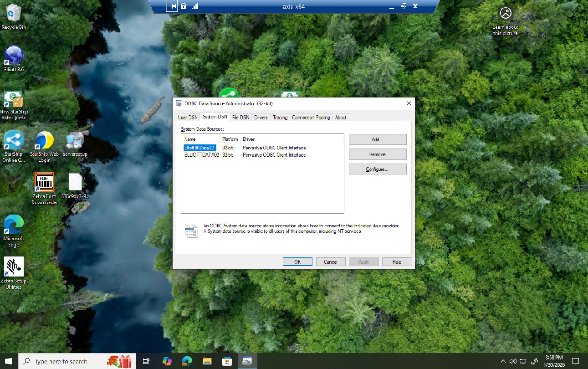Open the Connection Pooling tab
This screenshot has height=369, width=588.
pyautogui.click(x=311, y=118)
